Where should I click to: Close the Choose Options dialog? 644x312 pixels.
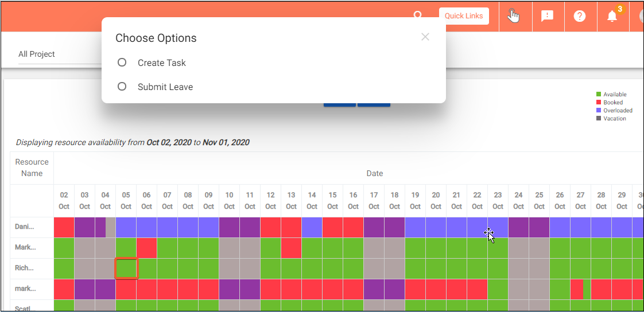pyautogui.click(x=425, y=37)
